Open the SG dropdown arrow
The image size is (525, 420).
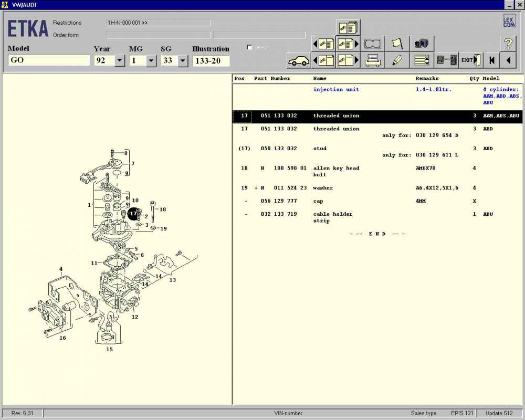click(x=183, y=60)
